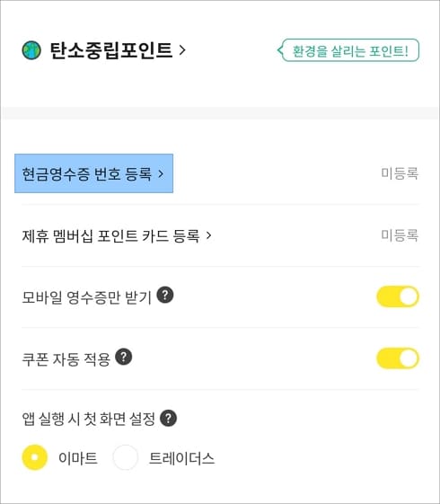The height and width of the screenshot is (504, 440).
Task: Click the earth globe icon beside 탄소중립포인트
Action: (x=31, y=50)
